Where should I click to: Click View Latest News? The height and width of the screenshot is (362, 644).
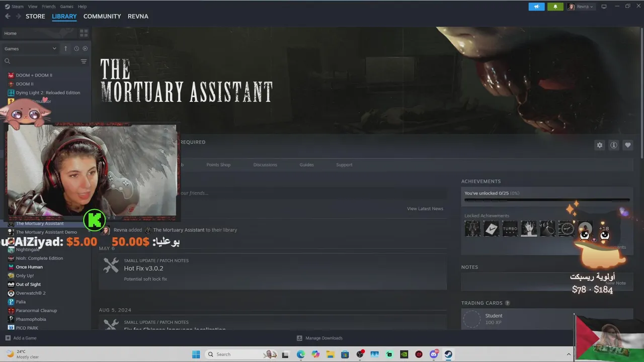point(425,209)
